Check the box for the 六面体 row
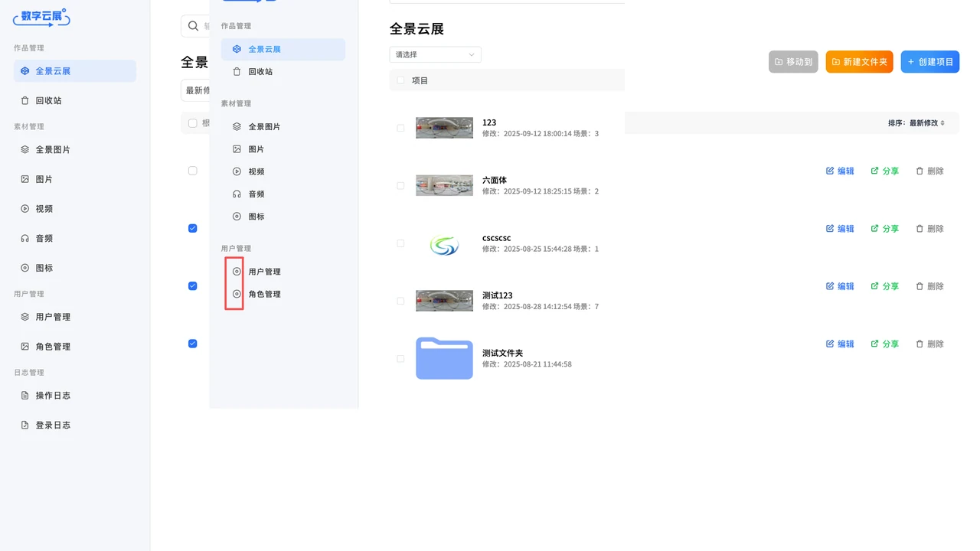The width and height of the screenshot is (980, 551). (400, 185)
